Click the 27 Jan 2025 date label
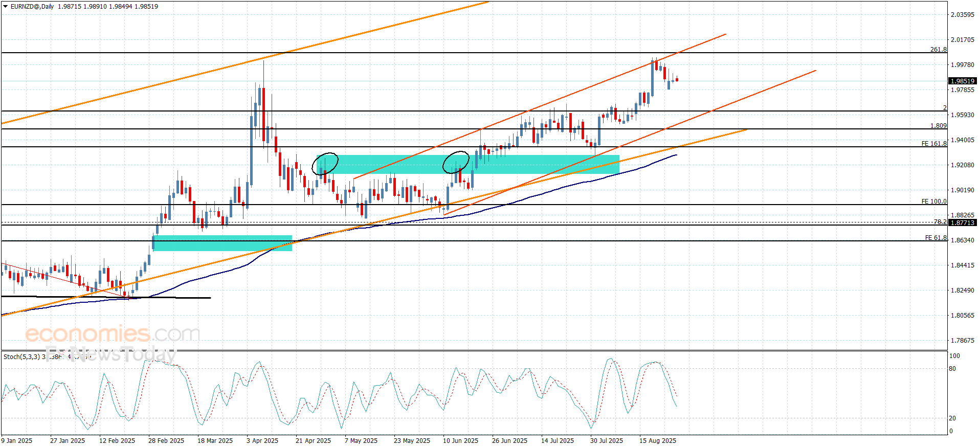 click(68, 440)
